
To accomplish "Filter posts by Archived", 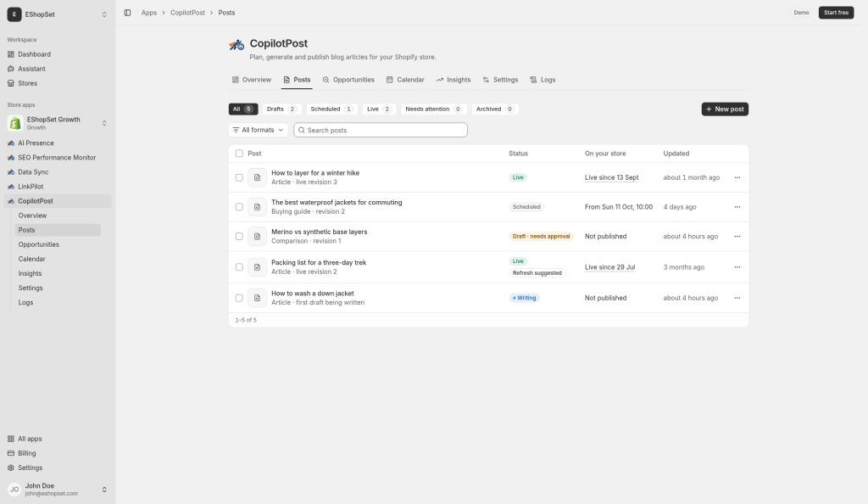I will [x=495, y=109].
